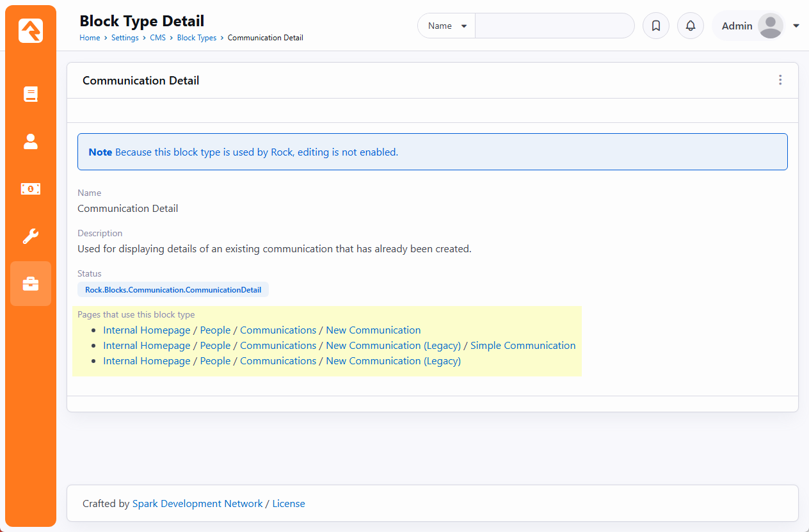Open the Finance money icon in the sidebar
The image size is (809, 532).
pos(30,189)
